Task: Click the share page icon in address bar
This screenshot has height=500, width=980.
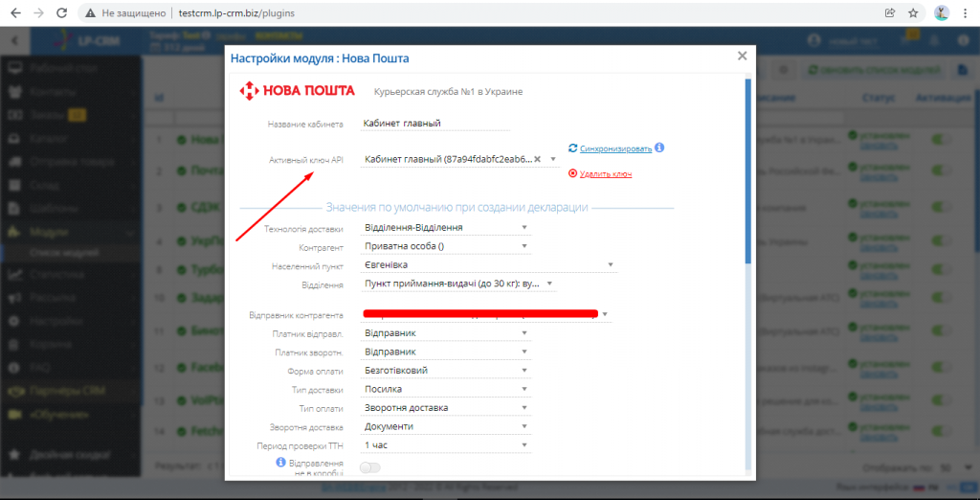Action: [x=889, y=12]
